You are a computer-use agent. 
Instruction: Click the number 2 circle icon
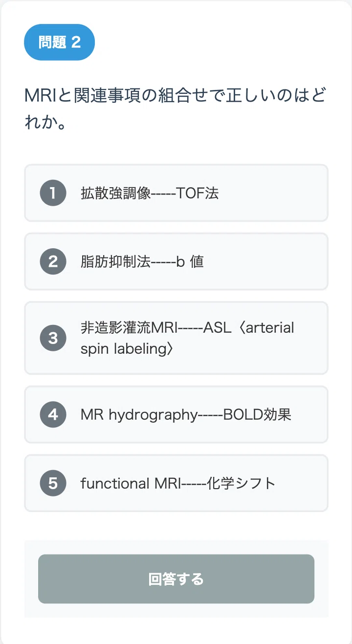[53, 261]
